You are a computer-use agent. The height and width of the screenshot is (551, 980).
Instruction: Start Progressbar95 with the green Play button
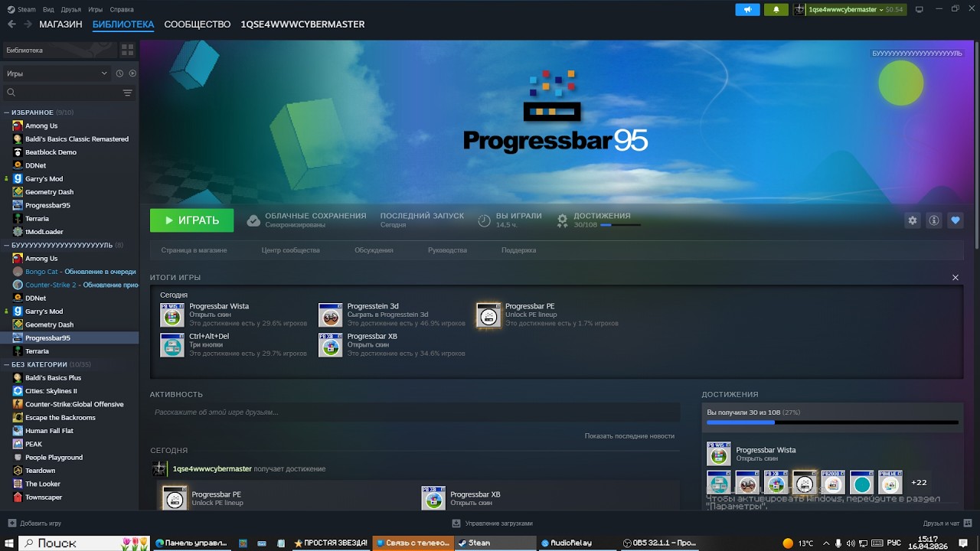[191, 220]
